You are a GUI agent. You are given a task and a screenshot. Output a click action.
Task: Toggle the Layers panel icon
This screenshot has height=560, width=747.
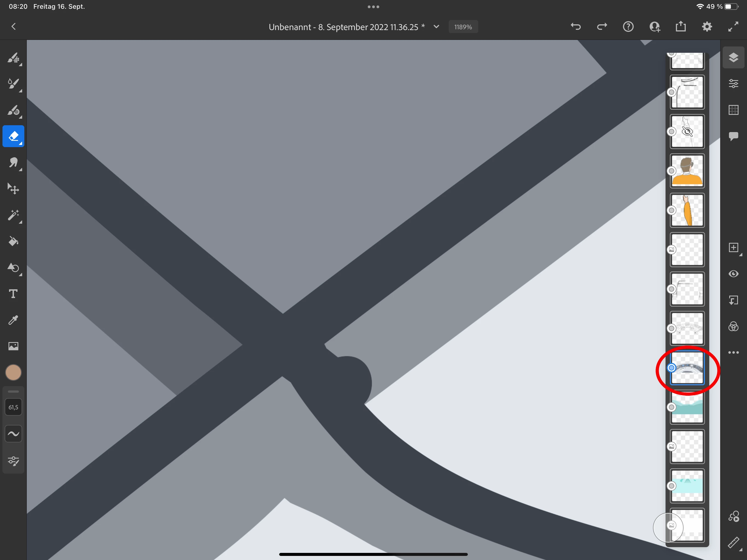733,57
